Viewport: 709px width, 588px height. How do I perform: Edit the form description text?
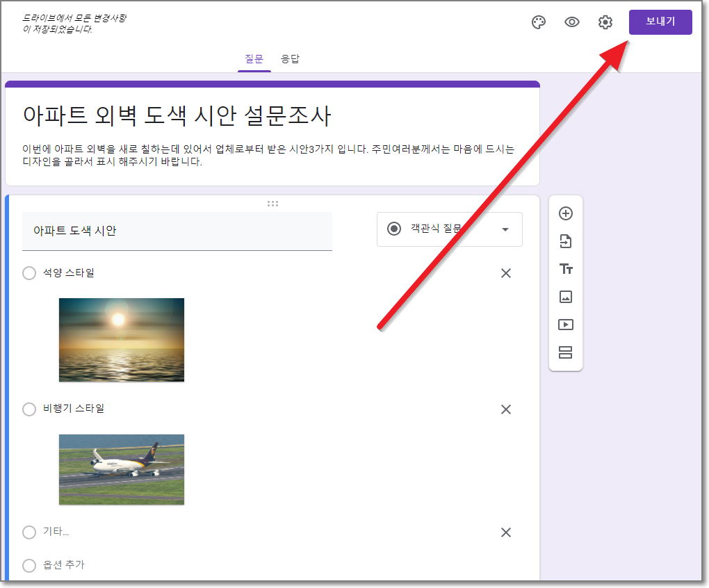pyautogui.click(x=268, y=155)
